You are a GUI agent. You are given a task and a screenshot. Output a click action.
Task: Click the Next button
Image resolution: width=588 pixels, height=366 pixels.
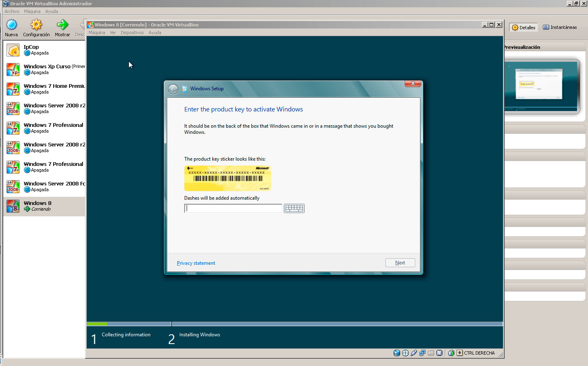tap(400, 263)
